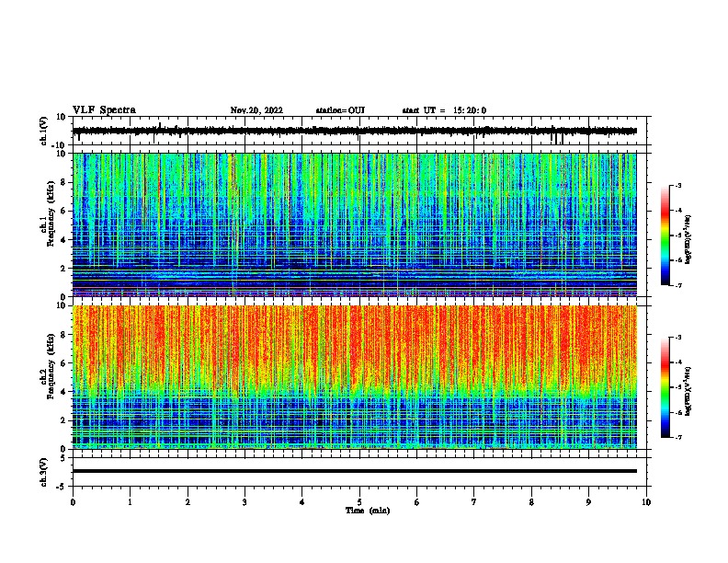The width and height of the screenshot is (728, 563).
Task: Click the time axis tick label "7"
Action: [x=474, y=502]
